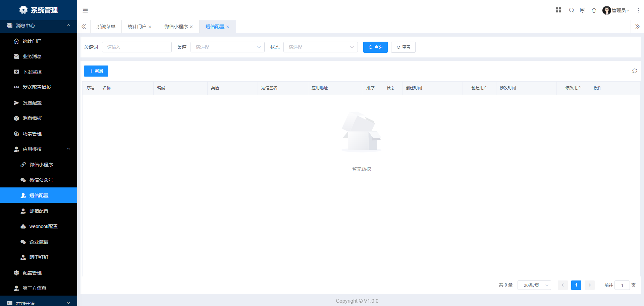Open the 状态 dropdown selector
This screenshot has height=306, width=644.
[x=320, y=47]
